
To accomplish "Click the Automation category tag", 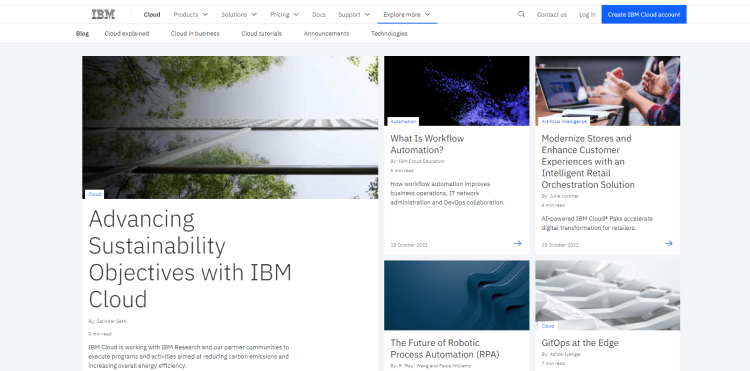I will [403, 121].
